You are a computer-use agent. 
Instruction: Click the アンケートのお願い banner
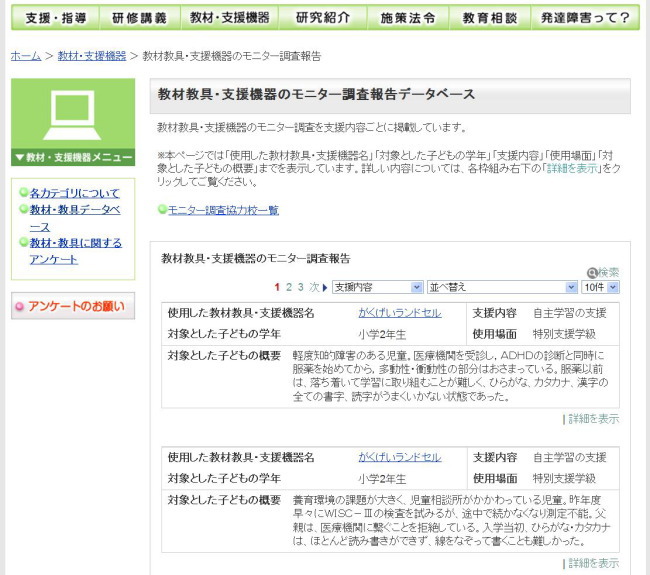click(73, 306)
